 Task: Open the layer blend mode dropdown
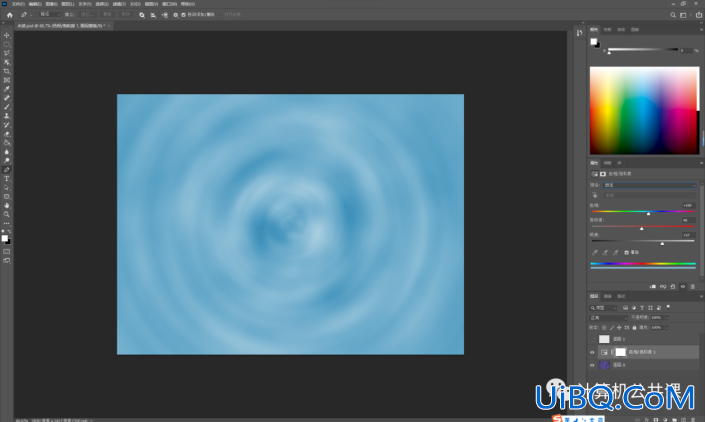[x=609, y=318]
